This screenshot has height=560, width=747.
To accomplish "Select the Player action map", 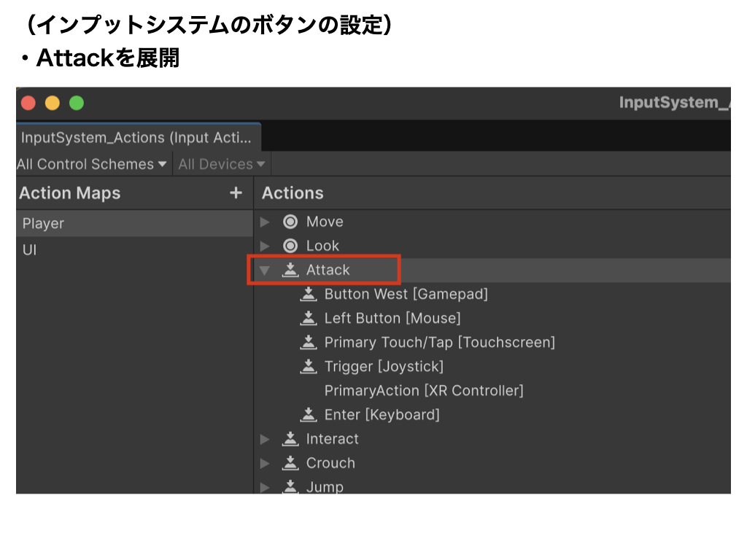I will tap(44, 223).
